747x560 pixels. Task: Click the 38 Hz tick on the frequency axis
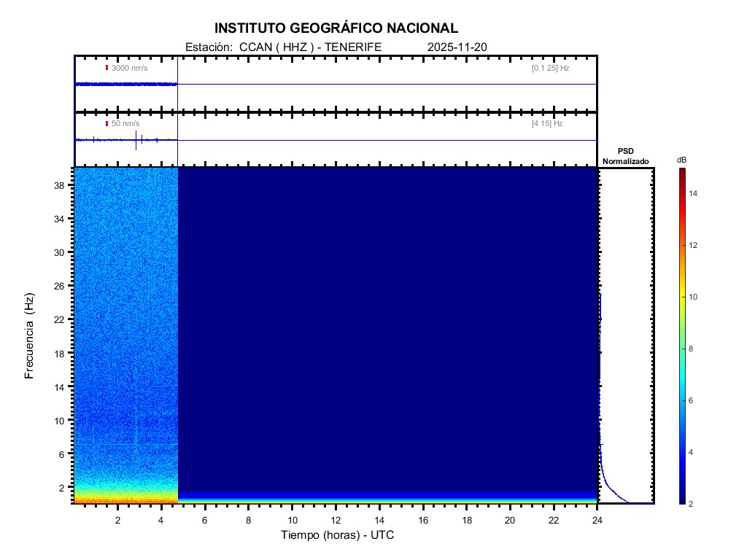point(60,185)
